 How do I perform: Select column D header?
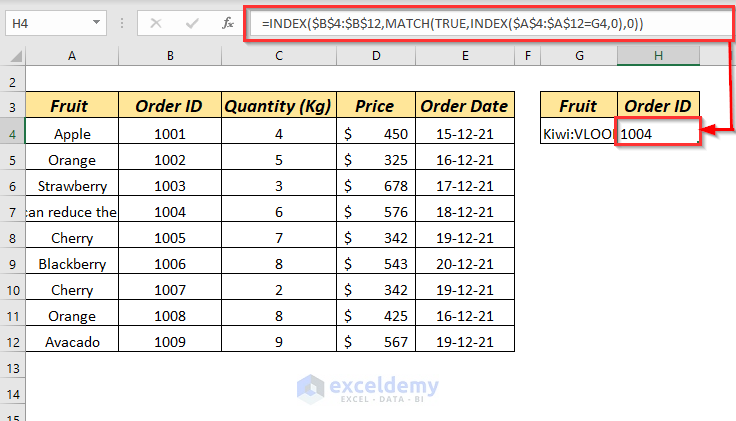coord(376,57)
